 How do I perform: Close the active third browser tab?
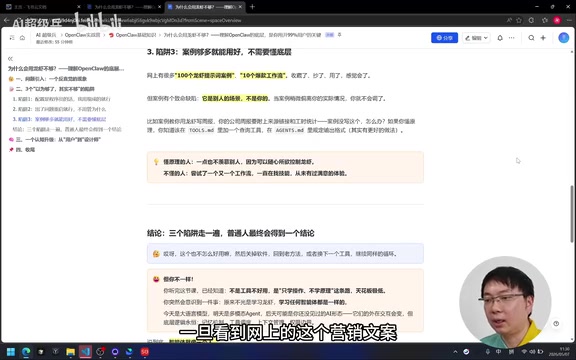click(x=240, y=7)
